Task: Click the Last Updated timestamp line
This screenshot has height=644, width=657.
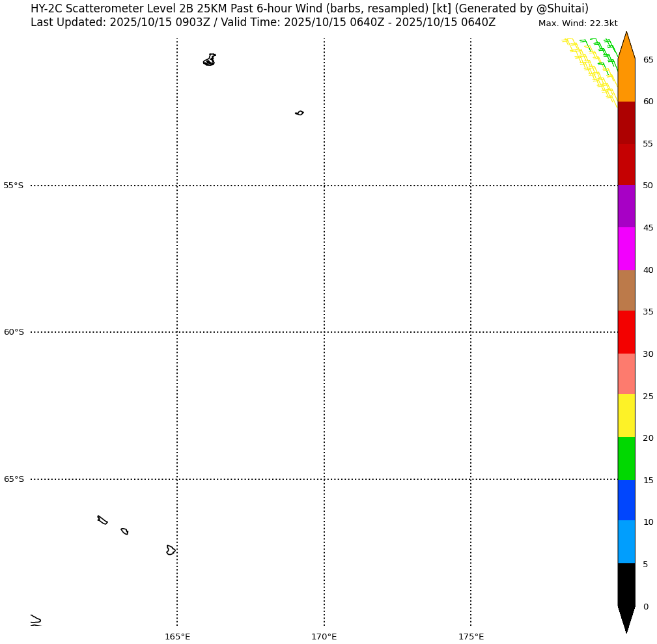Action: pyautogui.click(x=262, y=23)
